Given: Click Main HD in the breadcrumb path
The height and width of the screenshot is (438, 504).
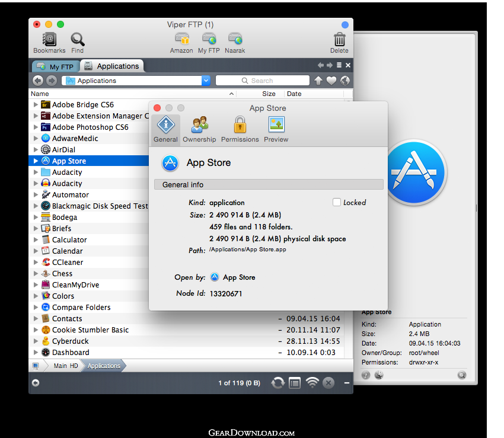Looking at the screenshot, I should [x=65, y=366].
